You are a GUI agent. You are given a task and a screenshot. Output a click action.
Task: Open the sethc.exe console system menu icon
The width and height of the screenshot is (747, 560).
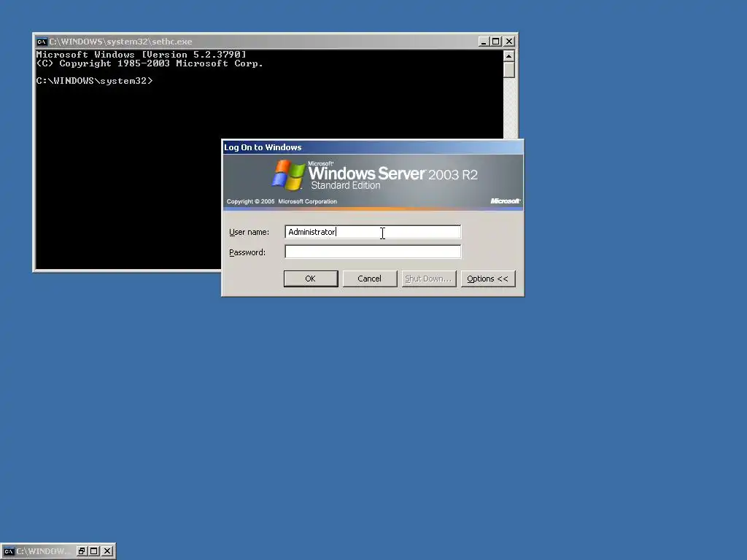(x=42, y=42)
